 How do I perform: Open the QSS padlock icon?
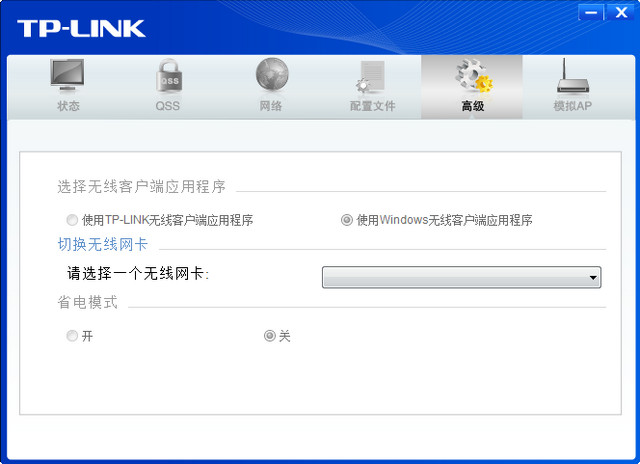[x=169, y=75]
